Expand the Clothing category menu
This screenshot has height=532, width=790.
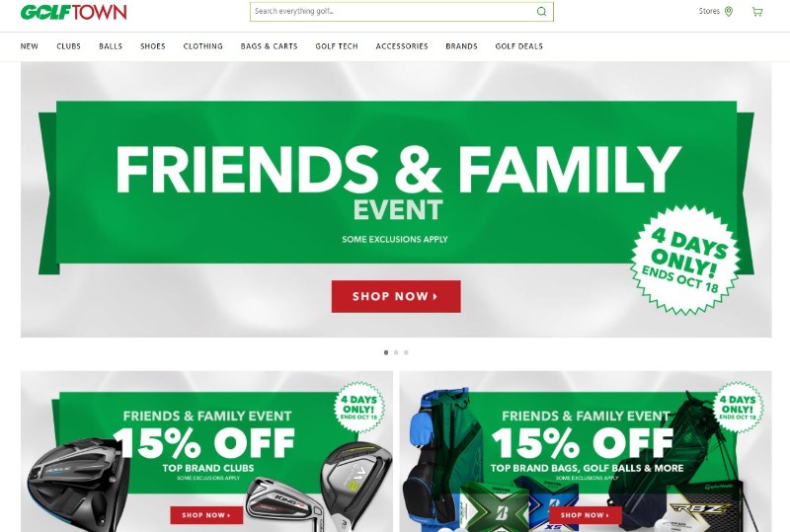[203, 46]
